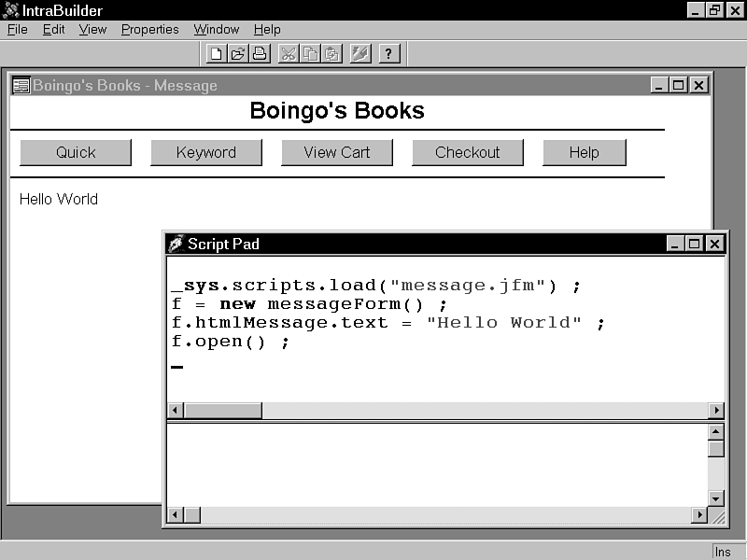747x560 pixels.
Task: Click the Print toolbar icon
Action: click(x=260, y=53)
